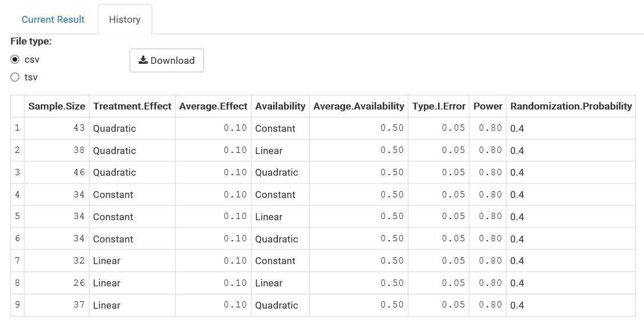
Task: Click the Randomization.Probability column header
Action: click(x=571, y=106)
